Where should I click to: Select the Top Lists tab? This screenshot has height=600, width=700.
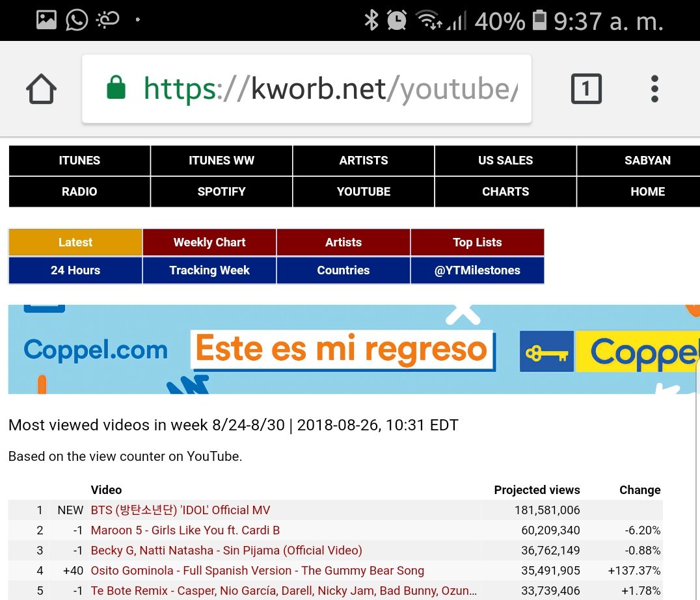click(x=478, y=242)
